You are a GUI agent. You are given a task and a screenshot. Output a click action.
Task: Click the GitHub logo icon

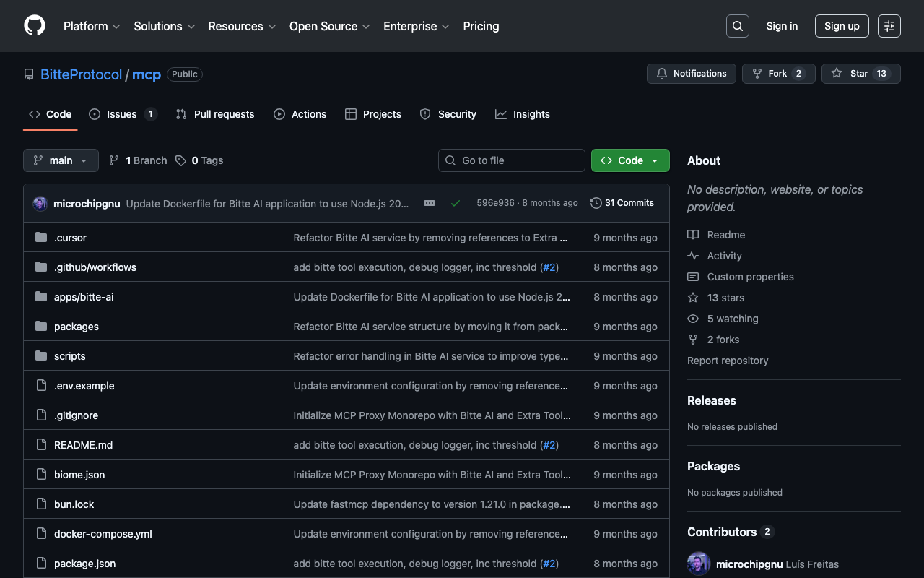pyautogui.click(x=35, y=26)
